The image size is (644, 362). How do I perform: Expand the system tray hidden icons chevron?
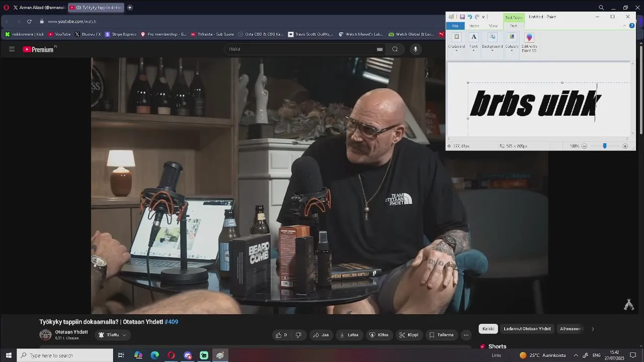[x=576, y=355]
